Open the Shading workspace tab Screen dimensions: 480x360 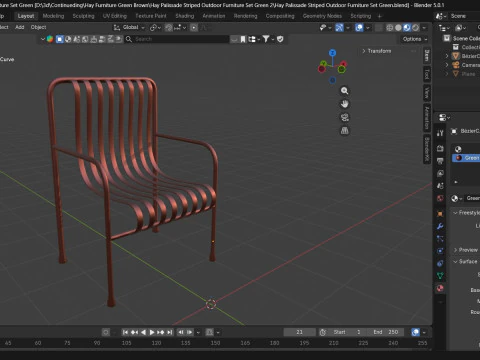pos(185,16)
